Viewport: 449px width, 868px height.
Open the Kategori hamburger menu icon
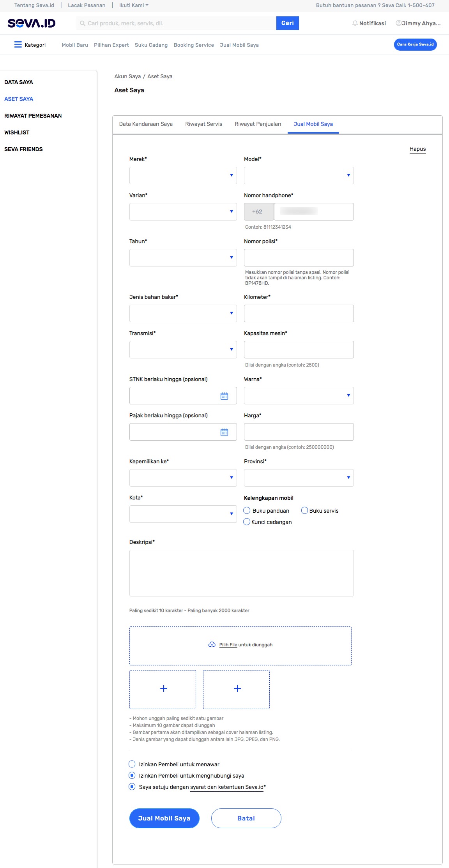click(x=18, y=44)
